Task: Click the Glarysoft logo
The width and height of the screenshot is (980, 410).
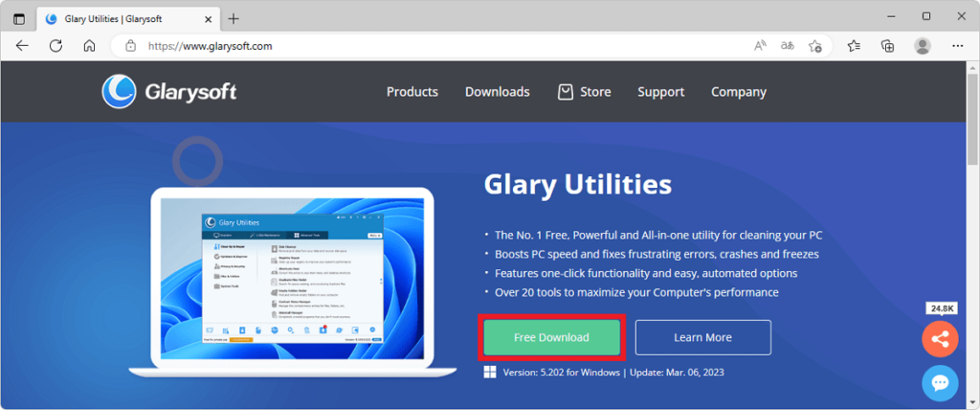Action: tap(169, 92)
